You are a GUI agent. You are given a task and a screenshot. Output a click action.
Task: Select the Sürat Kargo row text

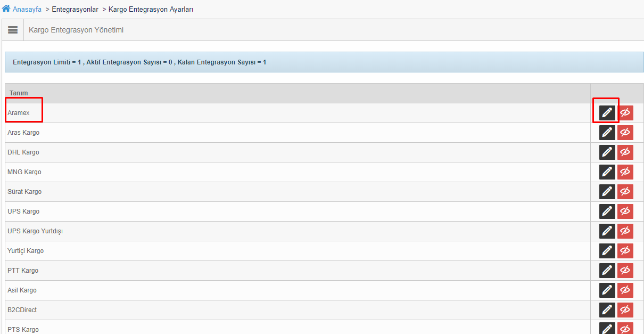(24, 192)
